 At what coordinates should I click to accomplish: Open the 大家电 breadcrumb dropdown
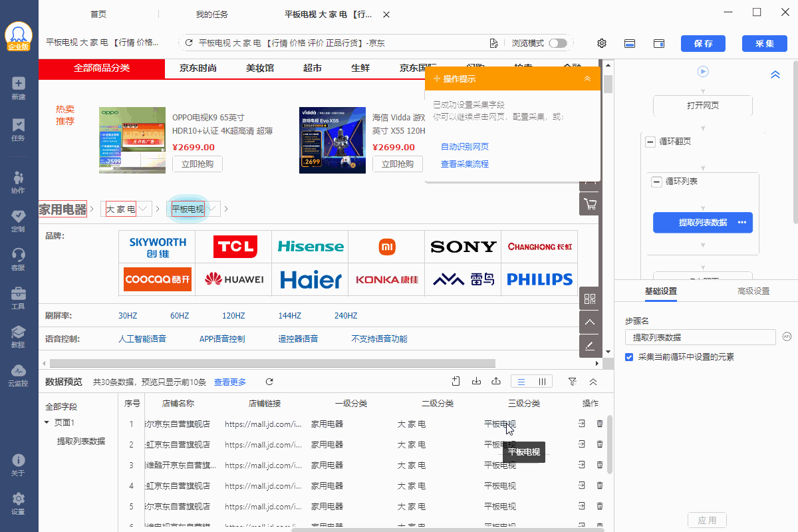(144, 209)
